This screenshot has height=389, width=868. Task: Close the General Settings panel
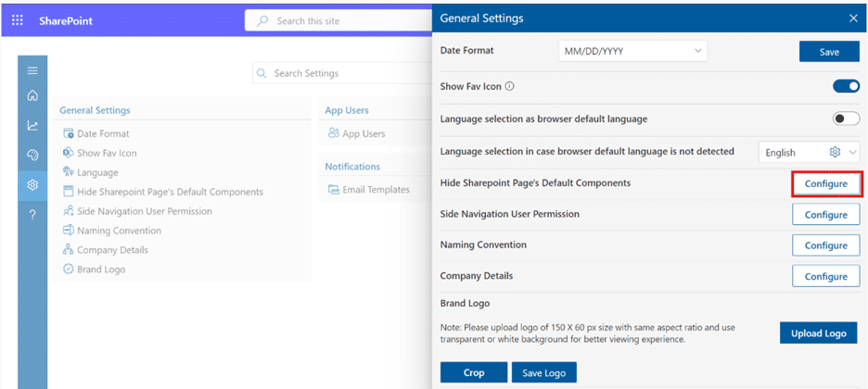pyautogui.click(x=853, y=18)
